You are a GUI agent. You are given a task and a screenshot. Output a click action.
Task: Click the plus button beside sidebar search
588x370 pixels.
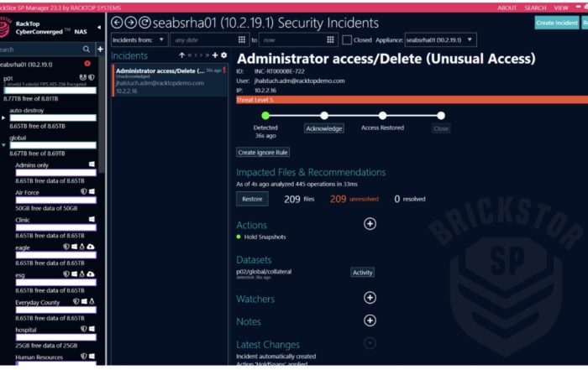(101, 49)
